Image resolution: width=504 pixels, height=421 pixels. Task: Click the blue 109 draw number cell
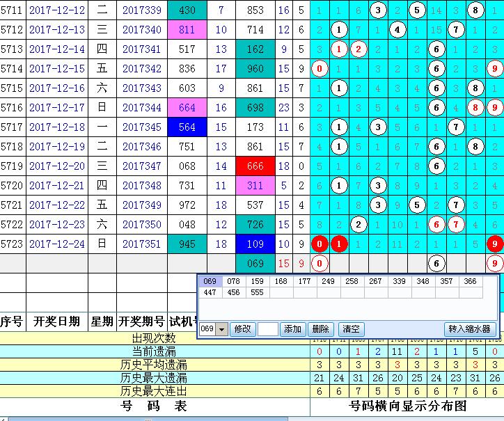point(255,244)
